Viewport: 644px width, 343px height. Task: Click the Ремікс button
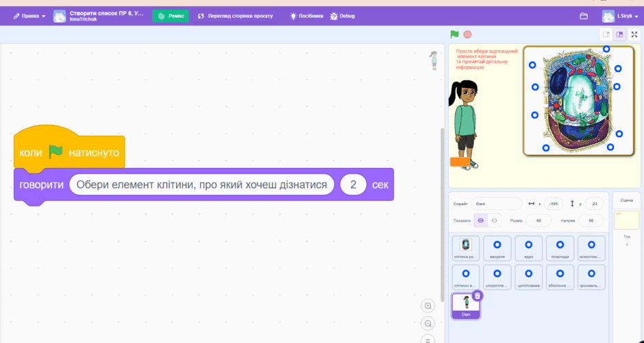point(171,16)
